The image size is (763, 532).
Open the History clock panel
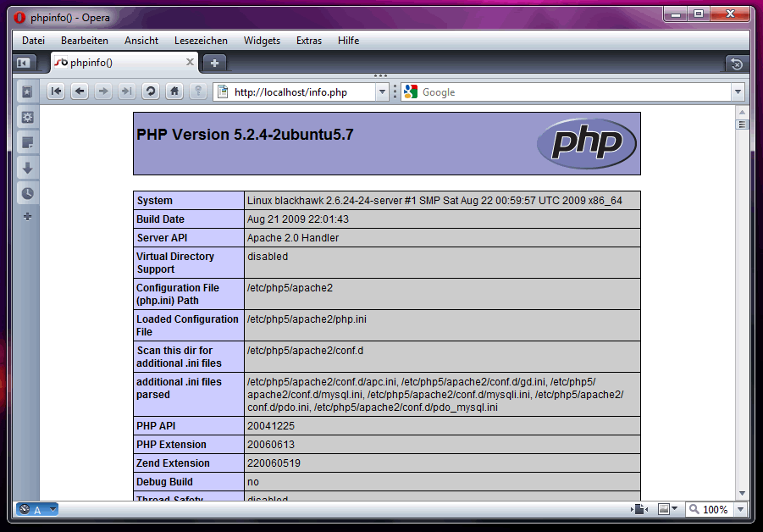[x=27, y=193]
